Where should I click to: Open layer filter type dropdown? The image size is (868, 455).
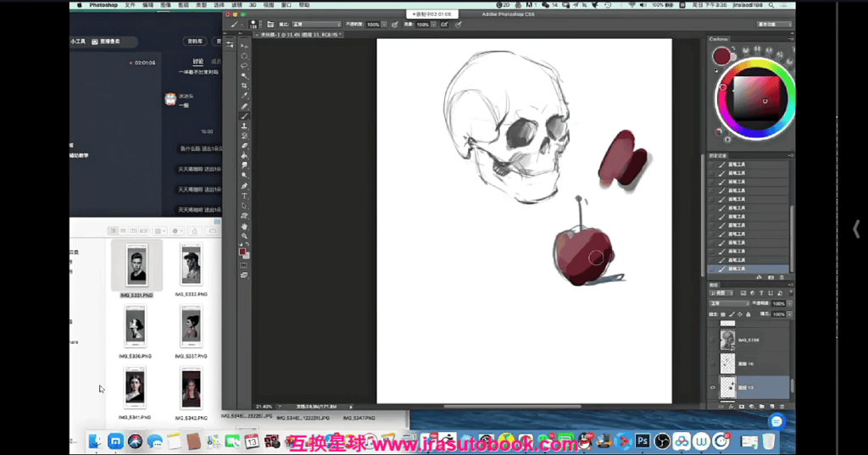[x=722, y=293]
